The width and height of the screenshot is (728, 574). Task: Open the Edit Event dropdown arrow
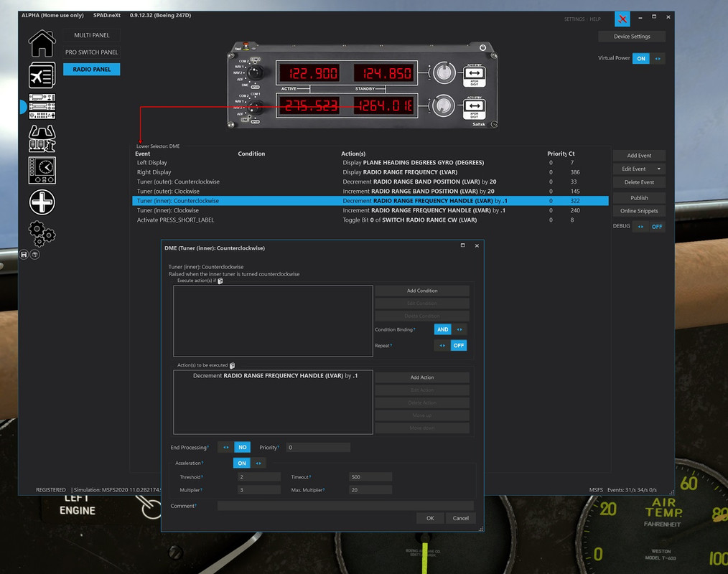[x=658, y=169]
